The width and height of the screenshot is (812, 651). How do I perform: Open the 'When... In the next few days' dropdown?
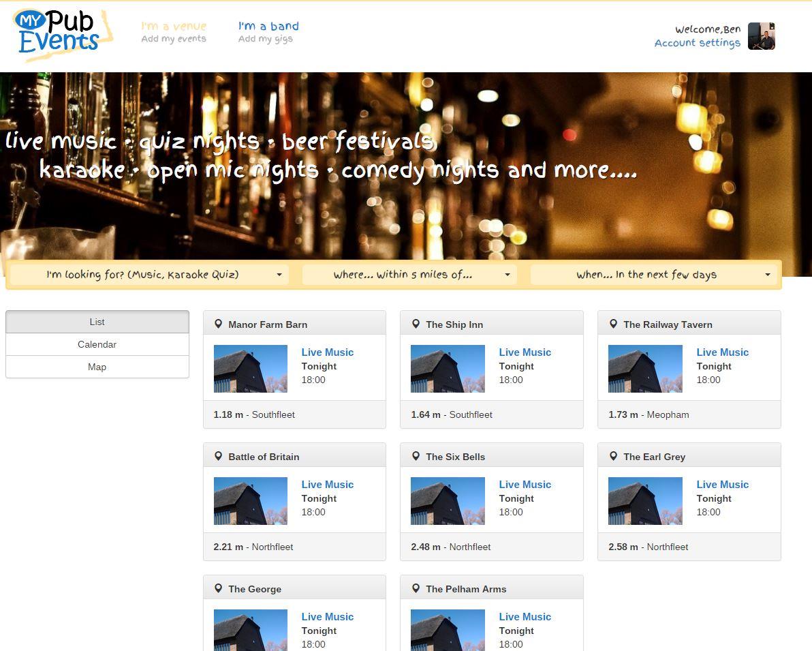coord(653,275)
